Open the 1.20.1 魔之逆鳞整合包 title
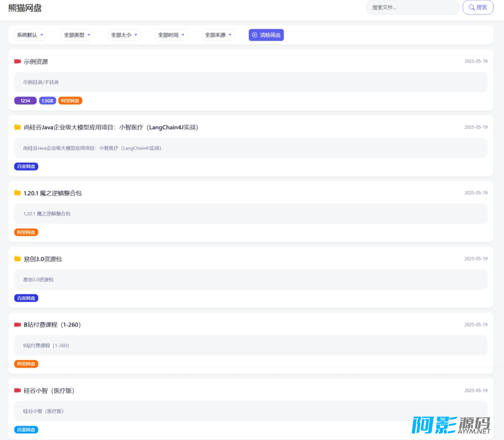Image resolution: width=504 pixels, height=440 pixels. click(53, 193)
